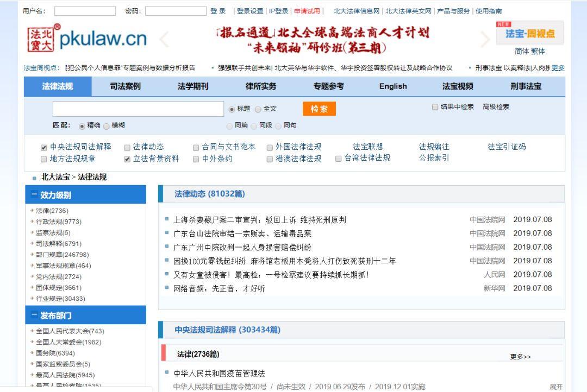
Task: Open 登录设置 link
Action: coord(250,11)
